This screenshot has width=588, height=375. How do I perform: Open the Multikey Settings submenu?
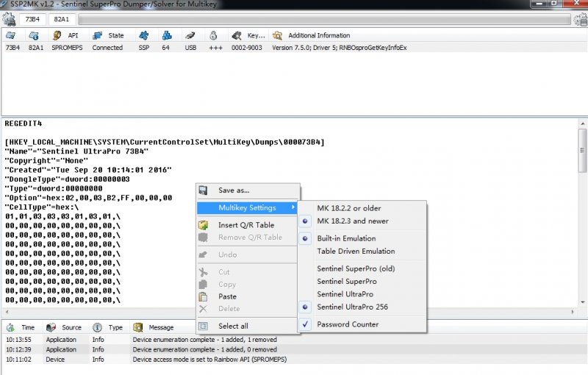pos(248,207)
